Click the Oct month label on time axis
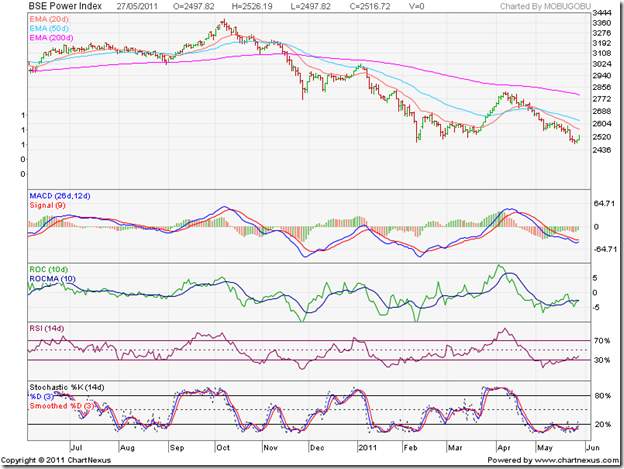Screen dimensions: 624x469 pos(223,448)
